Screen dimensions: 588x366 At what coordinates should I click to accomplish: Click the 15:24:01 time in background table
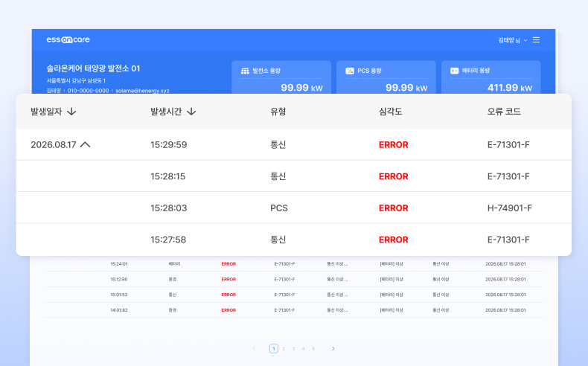(119, 264)
